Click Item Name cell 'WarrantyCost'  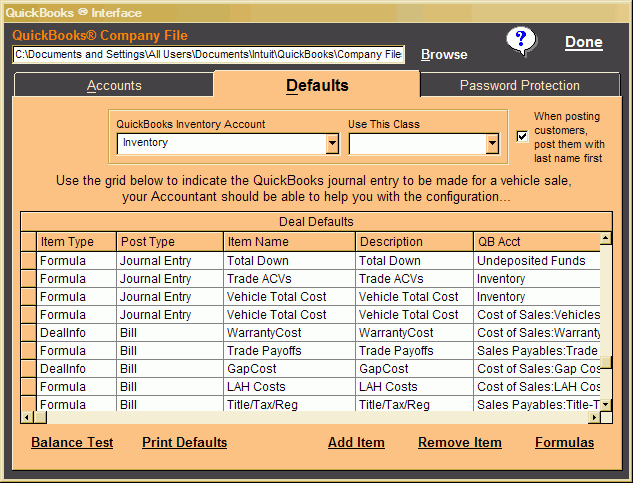[289, 333]
